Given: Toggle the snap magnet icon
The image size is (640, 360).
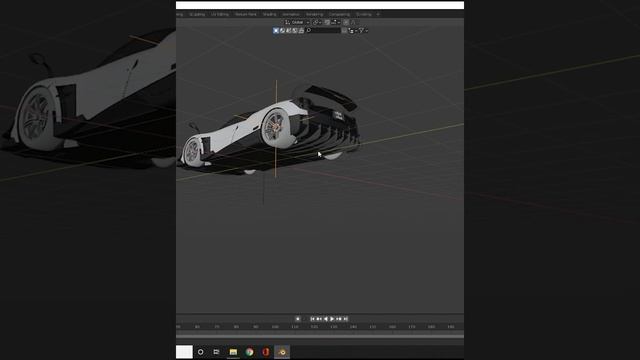Looking at the screenshot, I should [327, 22].
